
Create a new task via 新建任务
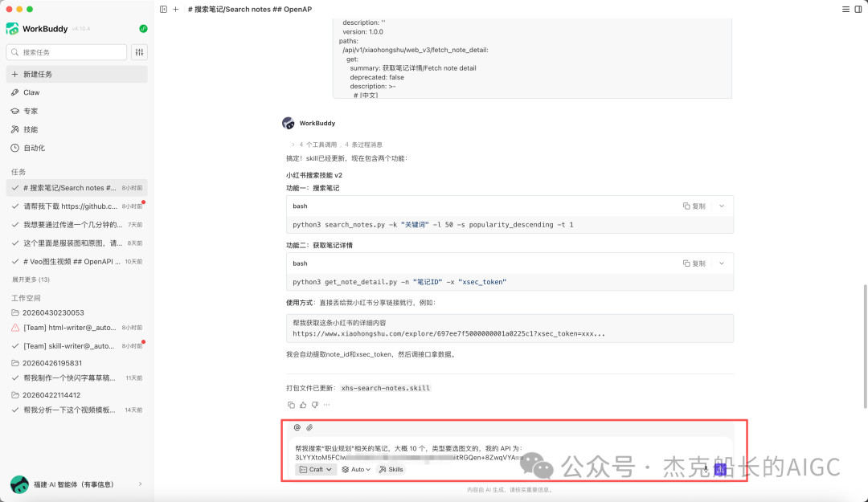[x=77, y=74]
